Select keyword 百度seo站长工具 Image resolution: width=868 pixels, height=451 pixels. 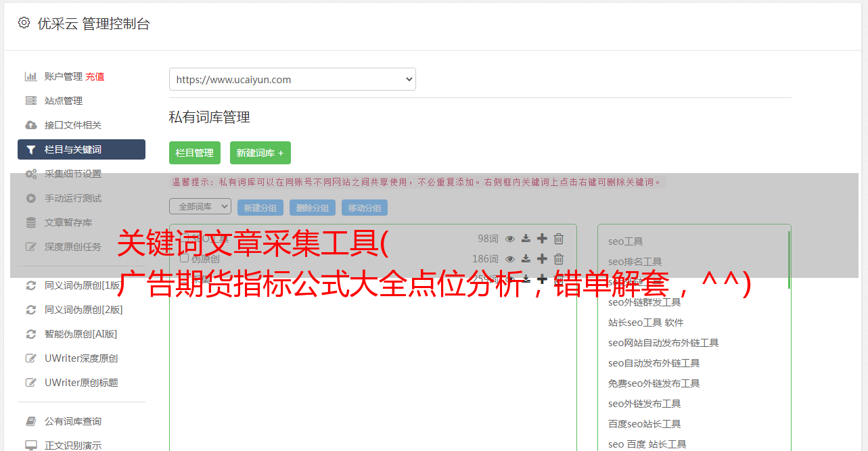point(645,424)
